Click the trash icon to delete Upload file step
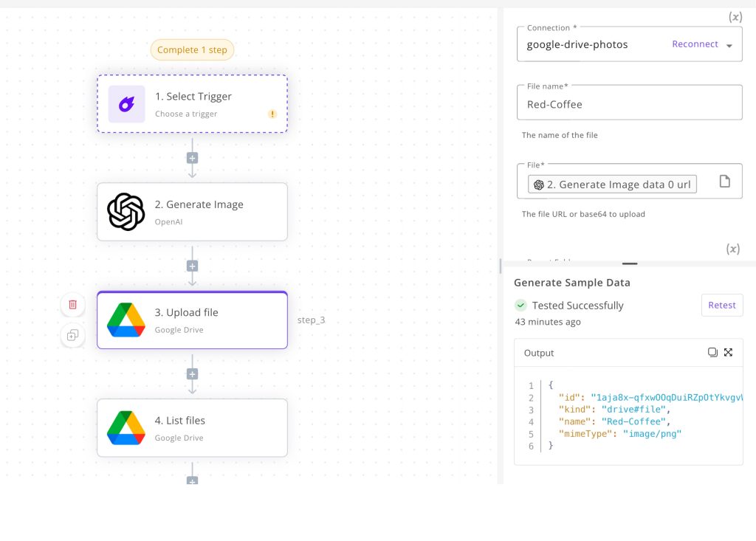This screenshot has height=541, width=756. click(x=72, y=304)
